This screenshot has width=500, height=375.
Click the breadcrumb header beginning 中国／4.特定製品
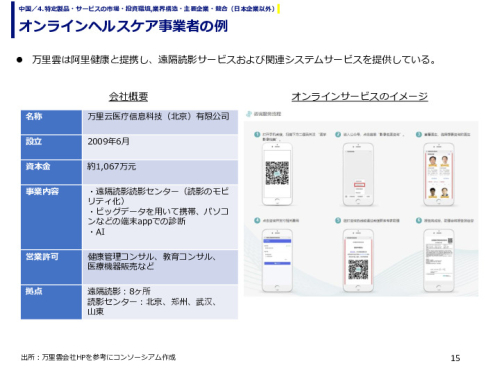coord(147,9)
